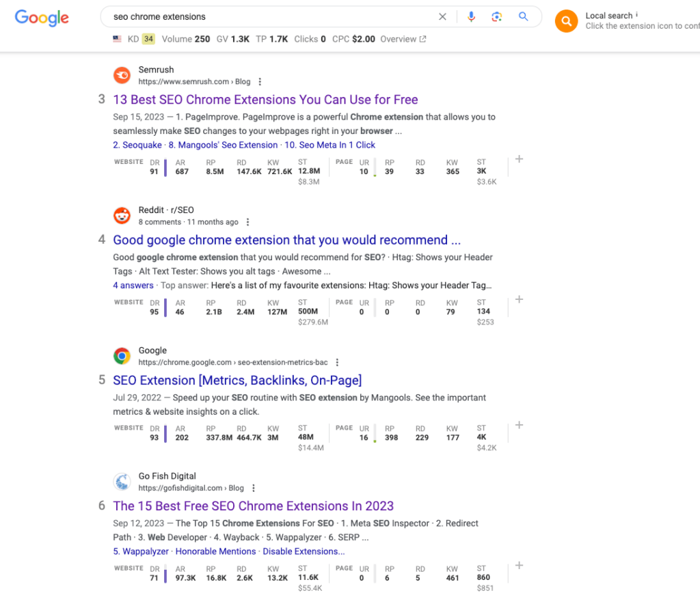Open the three-dot menu on the Semrush result
Viewport: 700px width, 608px height.
point(259,81)
